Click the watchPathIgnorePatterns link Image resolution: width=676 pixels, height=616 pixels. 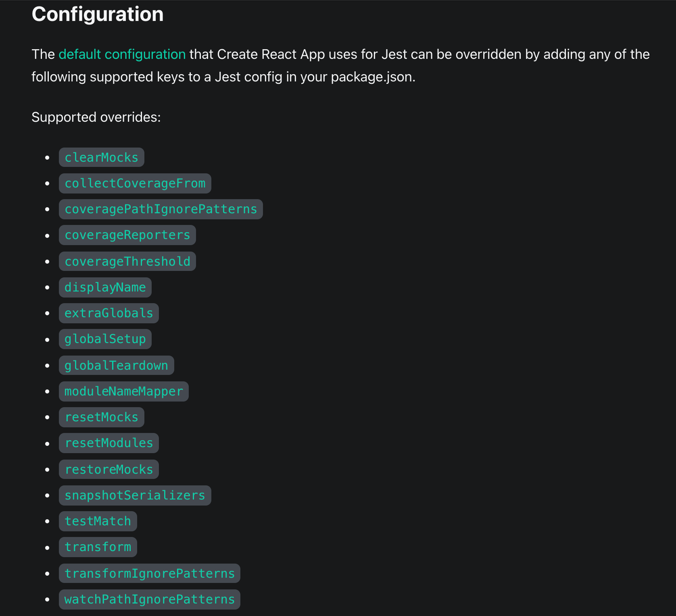[x=150, y=599]
